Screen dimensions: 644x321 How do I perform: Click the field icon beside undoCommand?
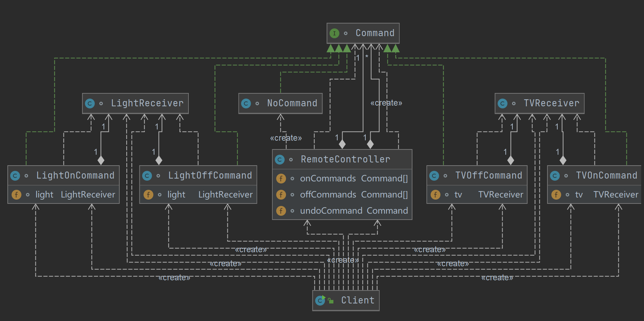(281, 211)
